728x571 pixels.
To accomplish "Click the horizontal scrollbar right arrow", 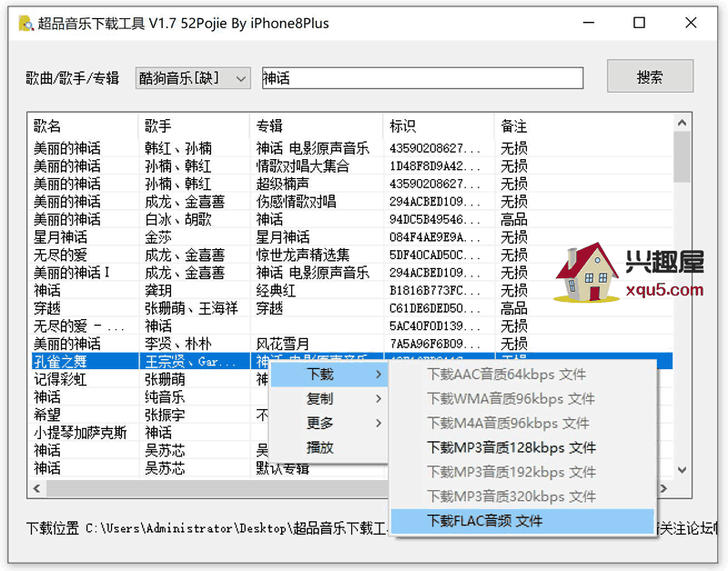I will [663, 488].
